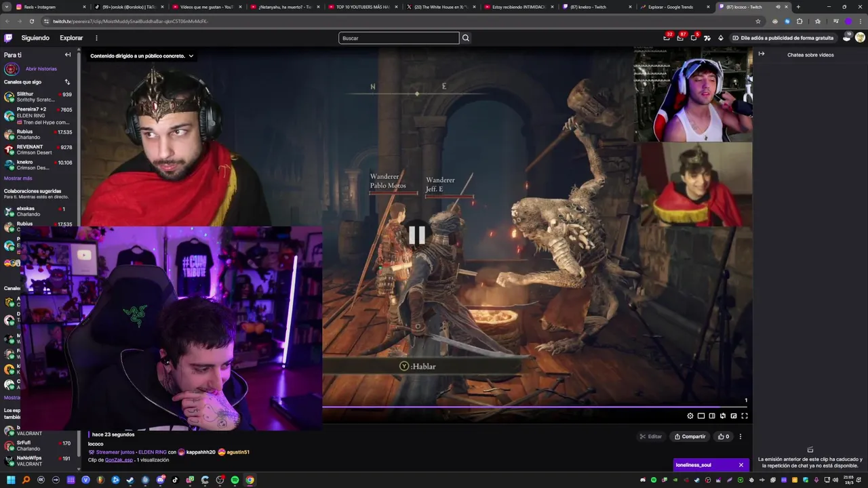Viewport: 868px width, 488px height.
Task: Open the Twitch inbox icon showing 32
Action: 667,38
